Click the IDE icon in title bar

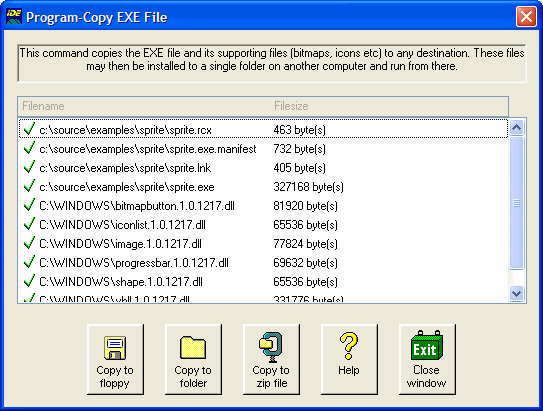(x=14, y=16)
